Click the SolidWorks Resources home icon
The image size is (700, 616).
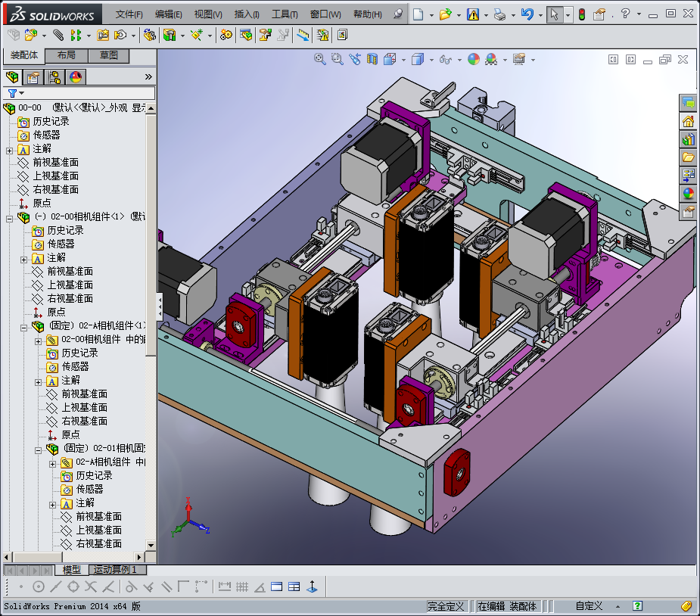tap(689, 121)
